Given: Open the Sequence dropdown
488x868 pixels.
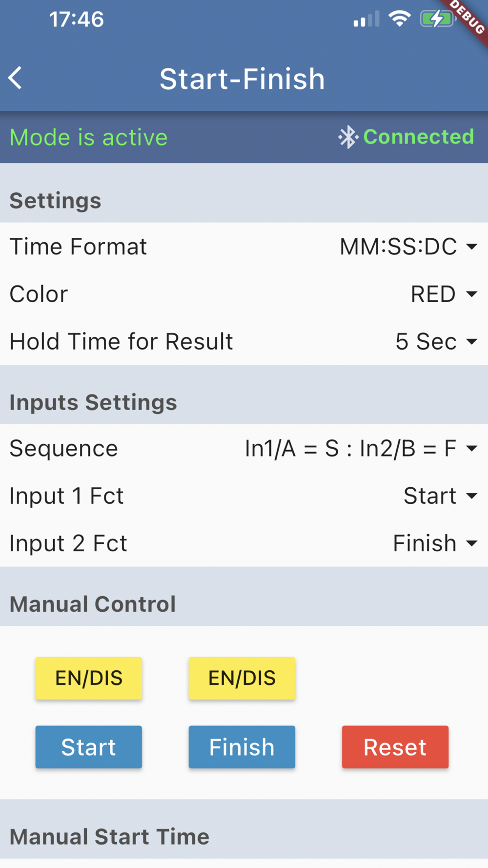Looking at the screenshot, I should point(361,448).
